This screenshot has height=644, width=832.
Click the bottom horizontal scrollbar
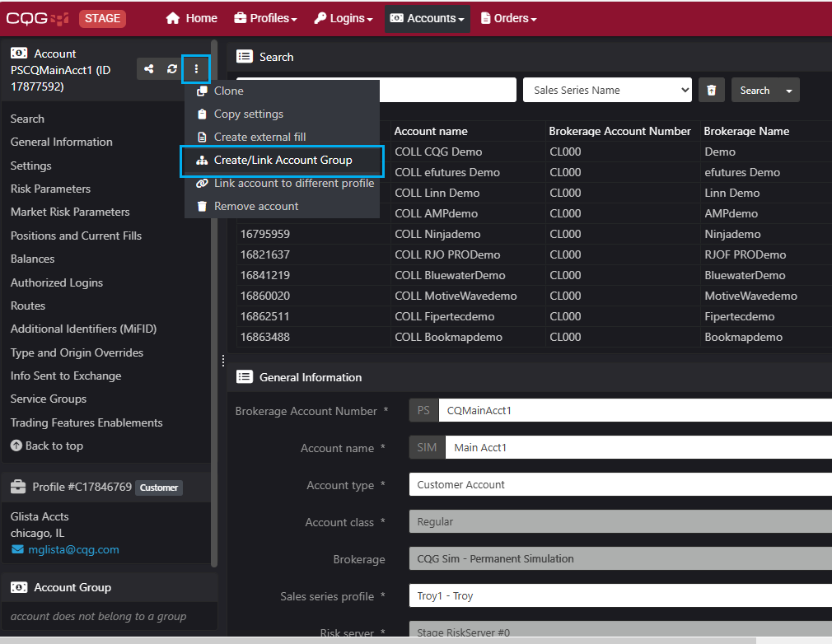point(378,641)
